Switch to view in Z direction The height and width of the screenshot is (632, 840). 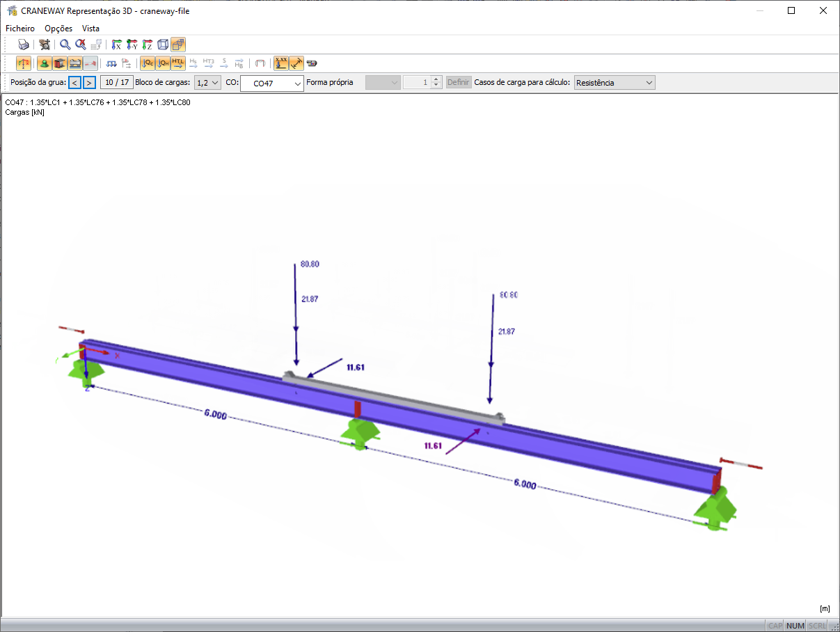click(x=148, y=45)
